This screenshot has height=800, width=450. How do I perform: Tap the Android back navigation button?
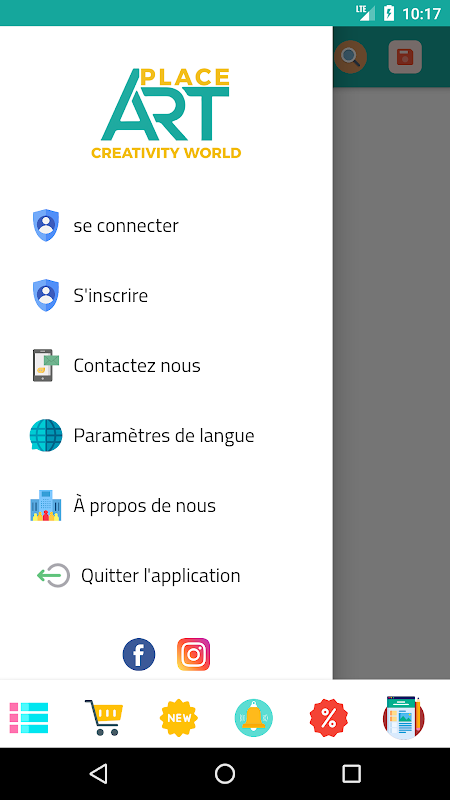point(98,773)
